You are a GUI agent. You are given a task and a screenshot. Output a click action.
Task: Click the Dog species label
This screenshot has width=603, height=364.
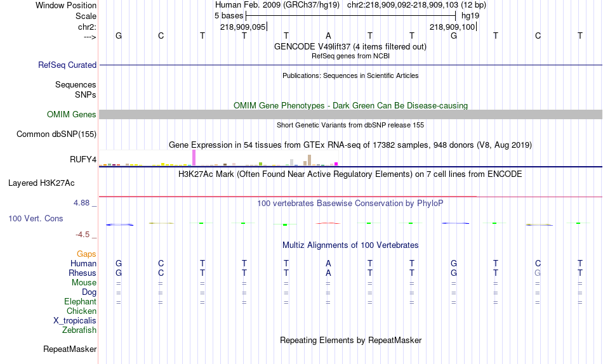(x=89, y=292)
